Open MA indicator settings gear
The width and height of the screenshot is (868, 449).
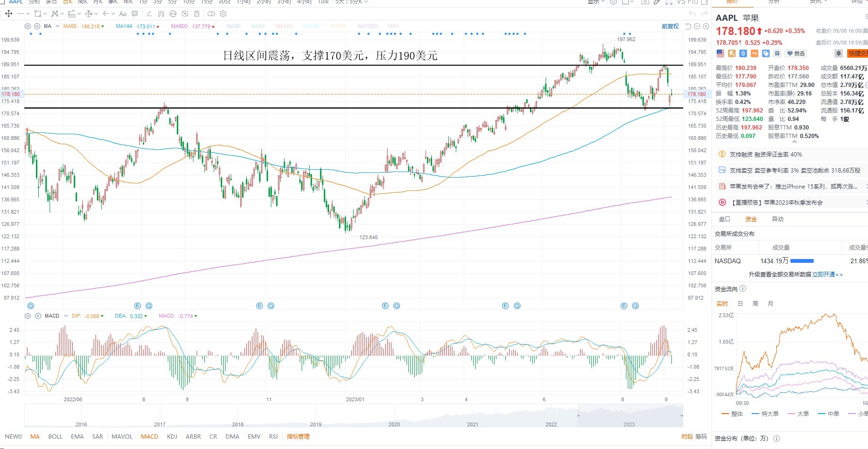27,26
